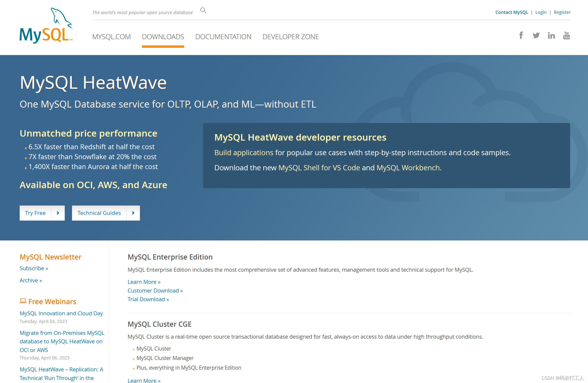The height and width of the screenshot is (383, 588).
Task: Click the MySQL dolphin logo
Action: 46,26
